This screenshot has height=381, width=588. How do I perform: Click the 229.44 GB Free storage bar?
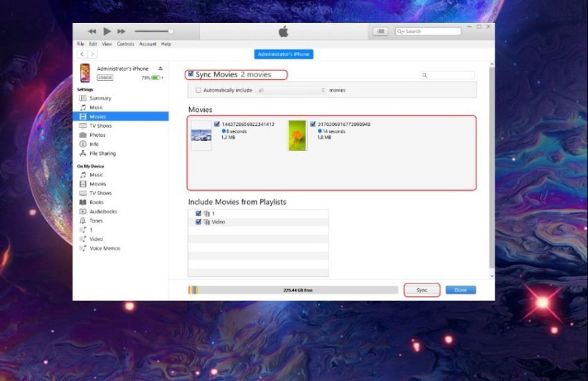tap(293, 290)
